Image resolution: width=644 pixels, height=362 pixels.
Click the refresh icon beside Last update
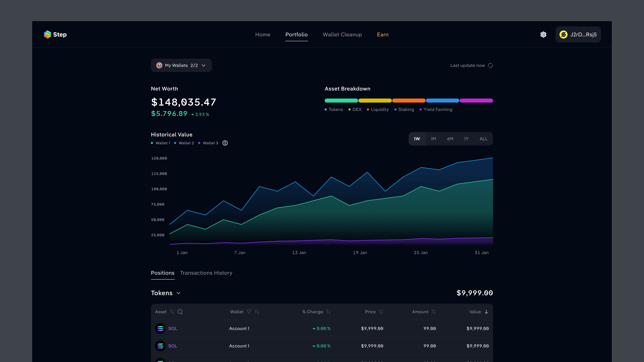tap(490, 66)
